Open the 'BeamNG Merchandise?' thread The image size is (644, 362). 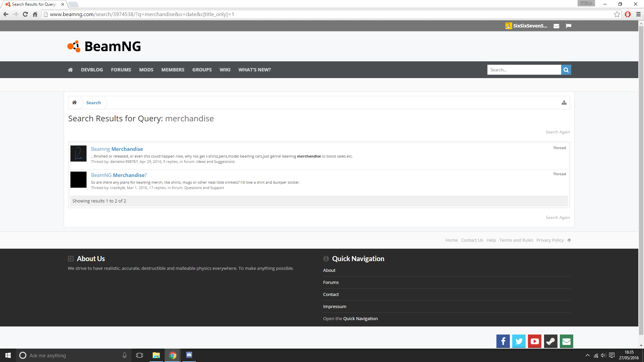coord(119,175)
